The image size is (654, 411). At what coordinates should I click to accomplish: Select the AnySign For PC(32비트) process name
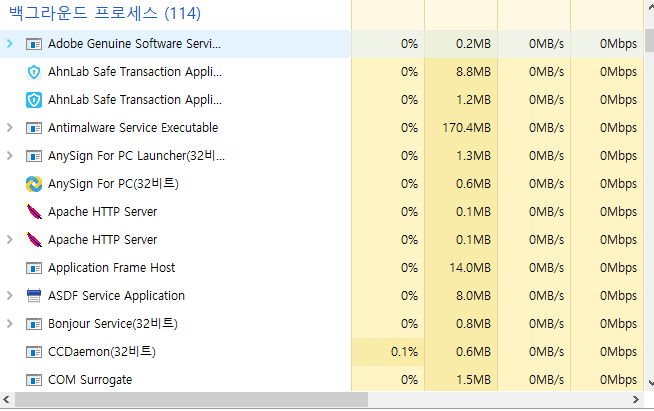point(113,184)
